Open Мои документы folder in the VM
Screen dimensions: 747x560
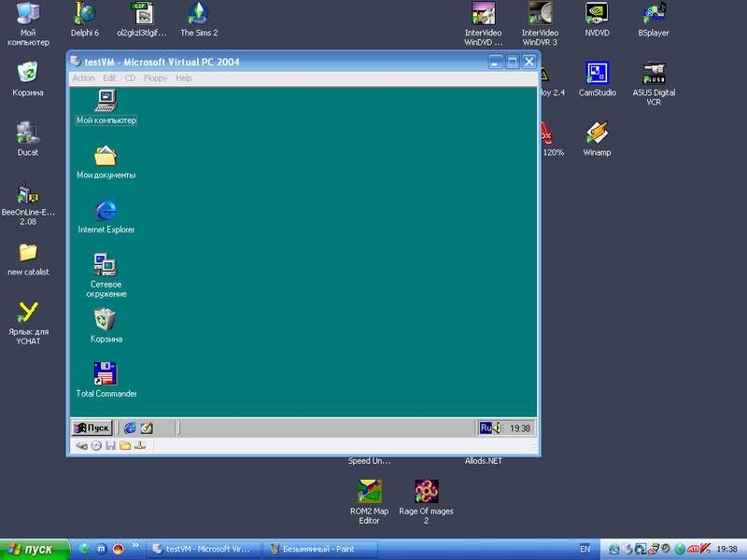(106, 156)
